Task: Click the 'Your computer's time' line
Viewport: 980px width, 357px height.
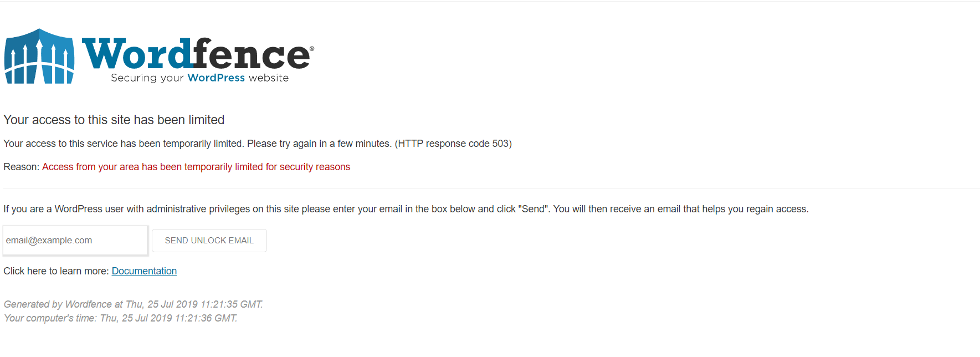Action: click(x=120, y=318)
